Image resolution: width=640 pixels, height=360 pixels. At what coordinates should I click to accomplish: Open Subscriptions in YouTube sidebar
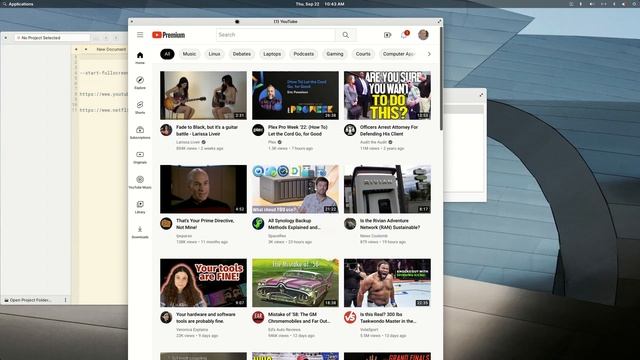coord(140,132)
